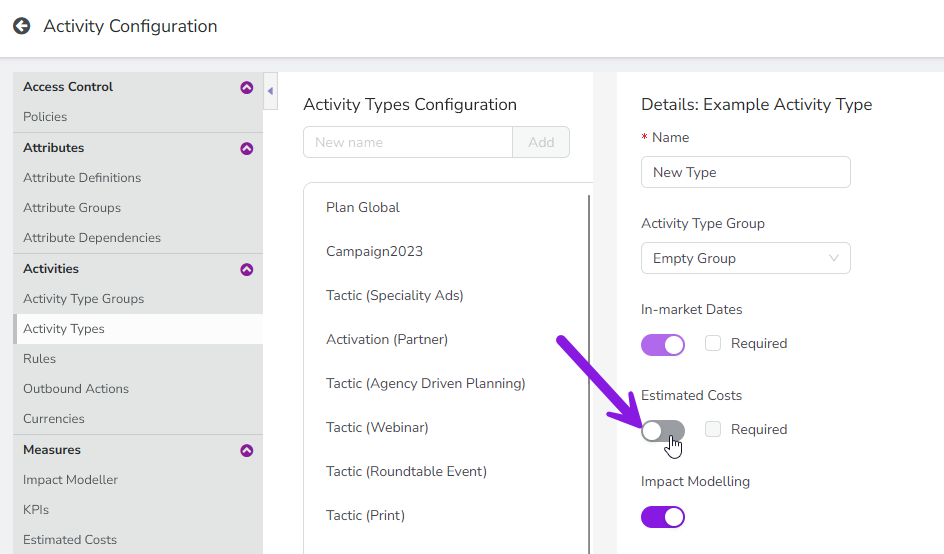
Task: Enable the Estimated Costs toggle
Action: pyautogui.click(x=663, y=431)
